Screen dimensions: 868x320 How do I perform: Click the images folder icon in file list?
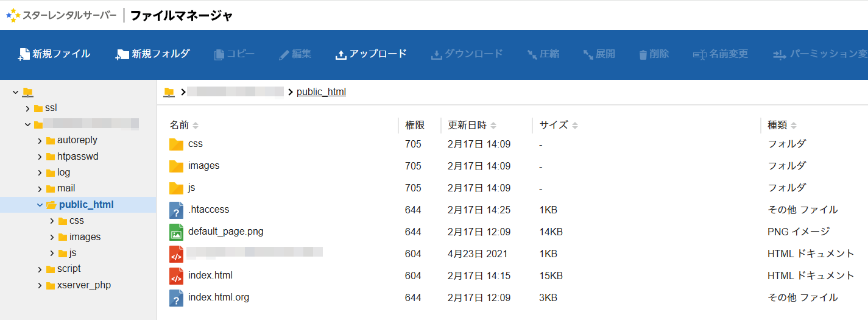176,166
